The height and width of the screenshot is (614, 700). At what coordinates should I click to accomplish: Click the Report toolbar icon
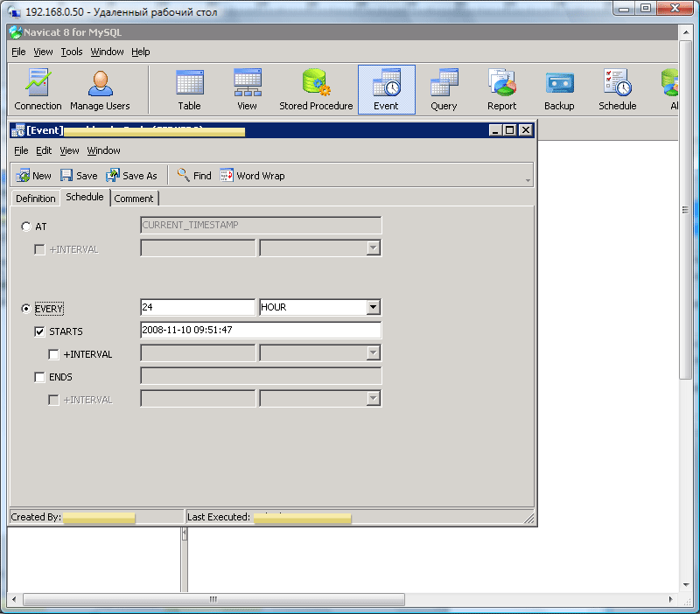pyautogui.click(x=501, y=90)
